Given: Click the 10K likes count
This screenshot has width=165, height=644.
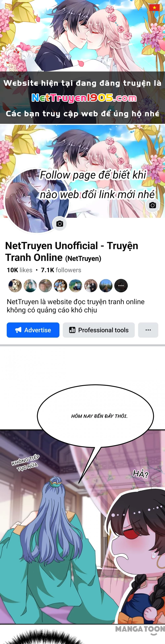Looking at the screenshot, I should click(19, 270).
